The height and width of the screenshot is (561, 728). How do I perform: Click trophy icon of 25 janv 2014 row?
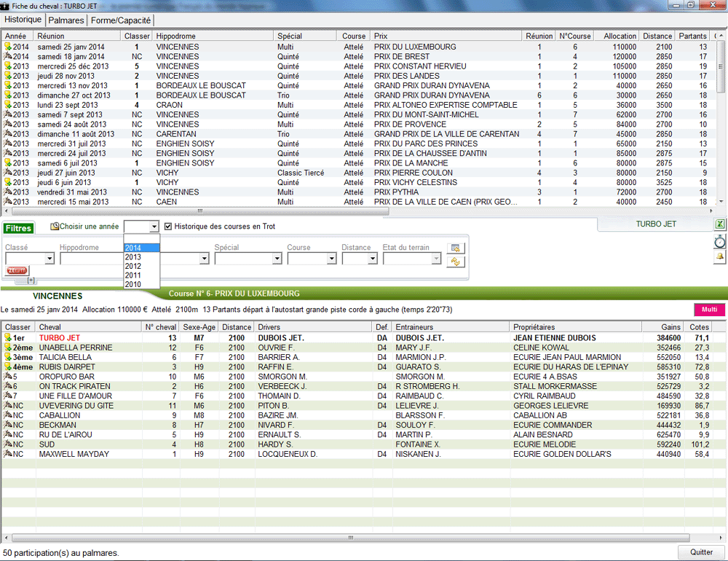pyautogui.click(x=7, y=47)
